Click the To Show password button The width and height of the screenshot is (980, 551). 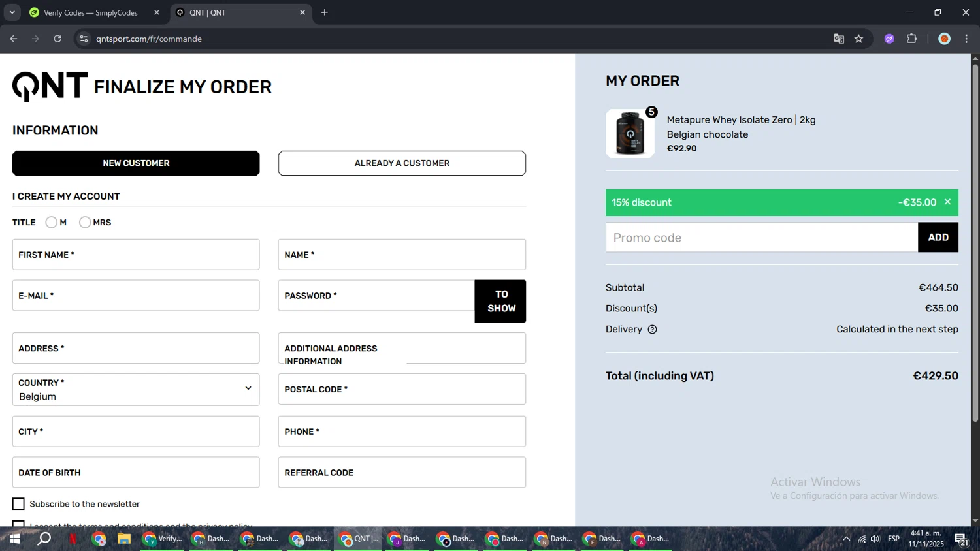click(x=500, y=301)
